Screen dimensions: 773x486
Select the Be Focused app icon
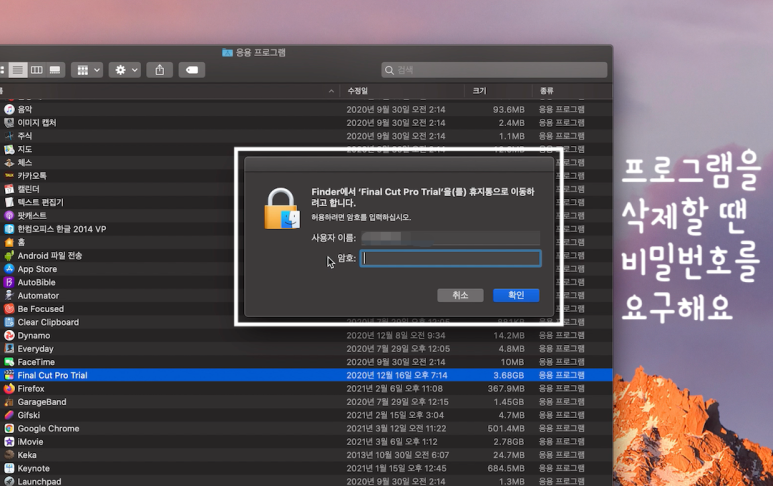[9, 309]
